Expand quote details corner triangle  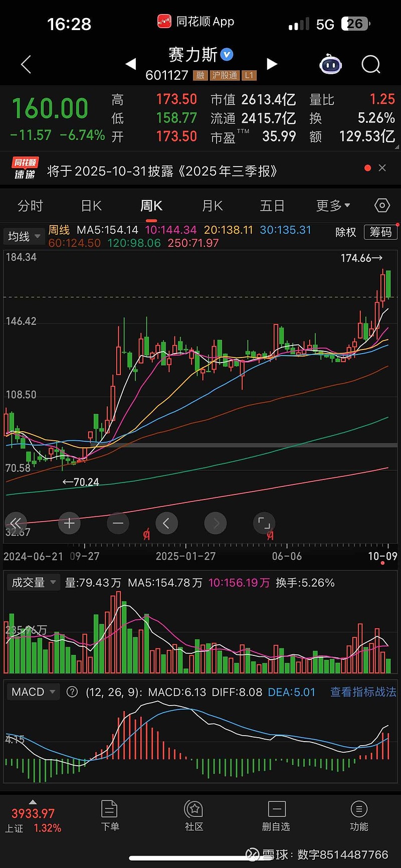pyautogui.click(x=397, y=147)
